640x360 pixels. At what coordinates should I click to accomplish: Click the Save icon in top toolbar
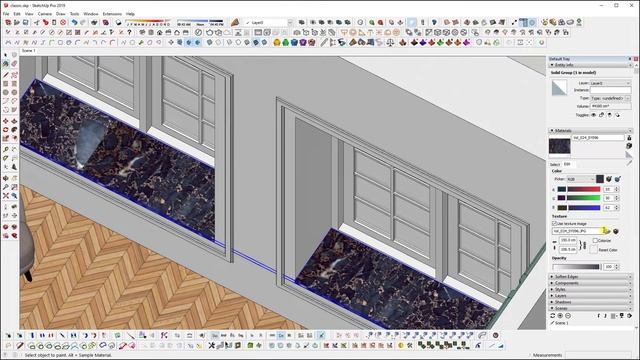click(26, 22)
